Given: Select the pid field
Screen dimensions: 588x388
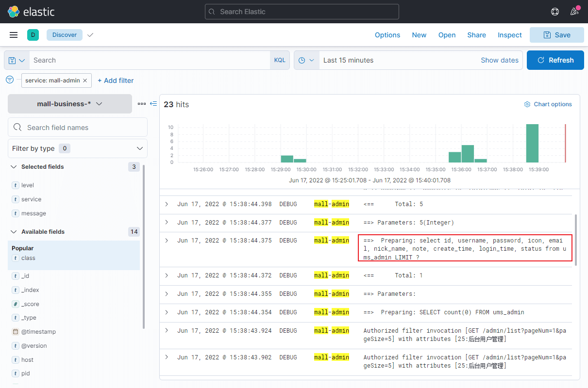Looking at the screenshot, I should 25,373.
